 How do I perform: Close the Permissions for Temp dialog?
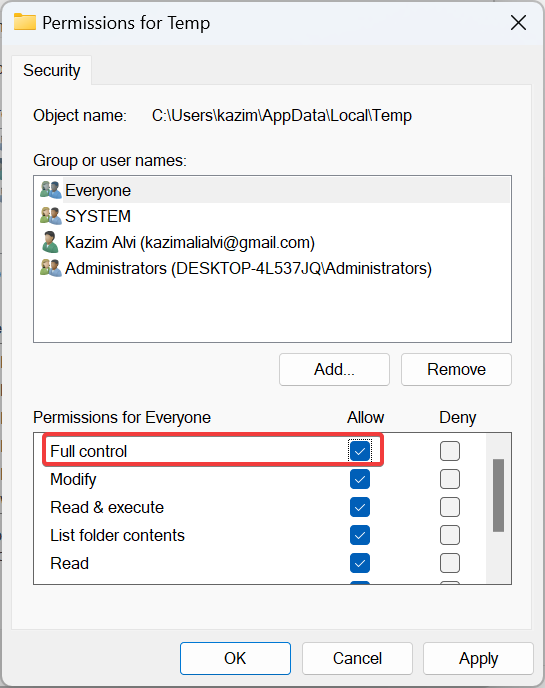click(518, 22)
